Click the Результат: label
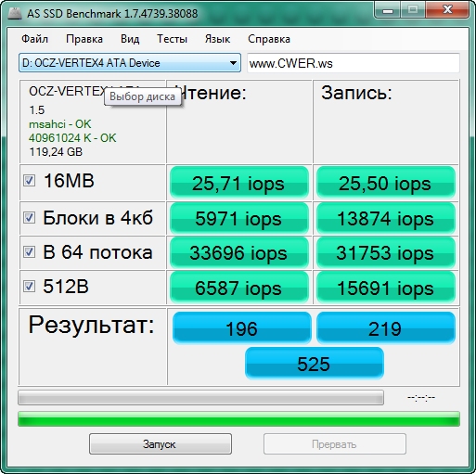The width and height of the screenshot is (476, 474). click(91, 325)
